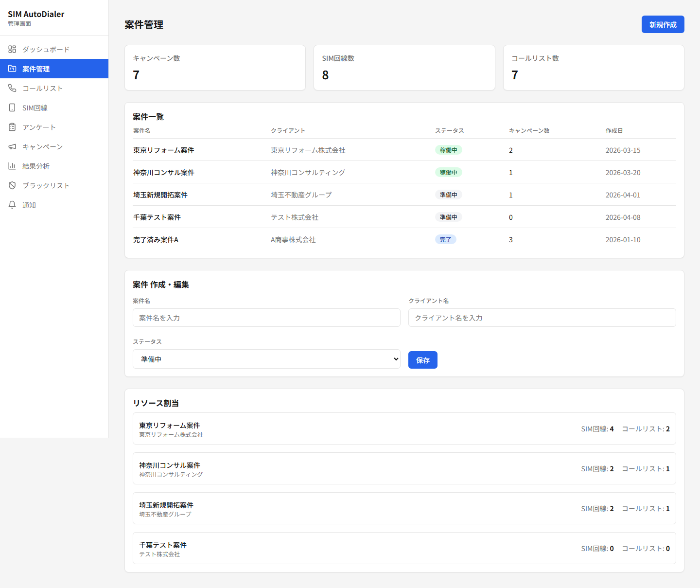Click client A商事株式会社 in table
700x588 pixels.
[x=293, y=240]
